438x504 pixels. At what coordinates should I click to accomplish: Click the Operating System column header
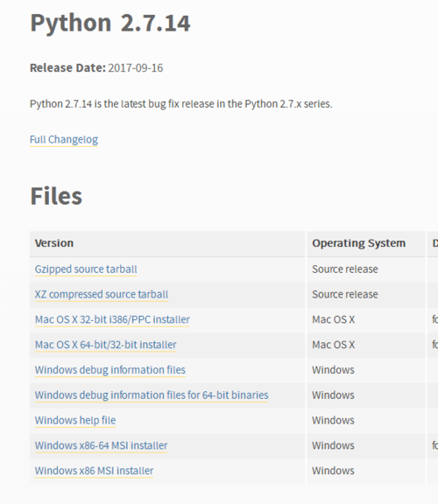(359, 243)
